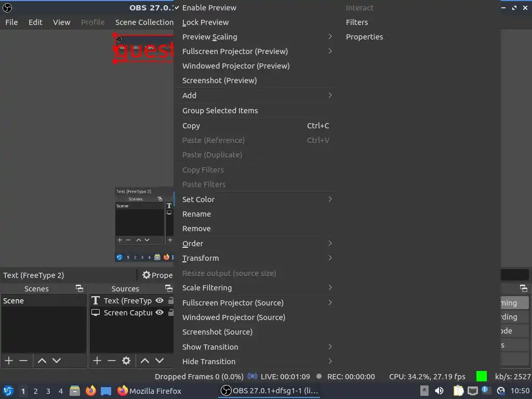This screenshot has width=532, height=399.
Task: Select Properties in the context menu
Action: 417,37
